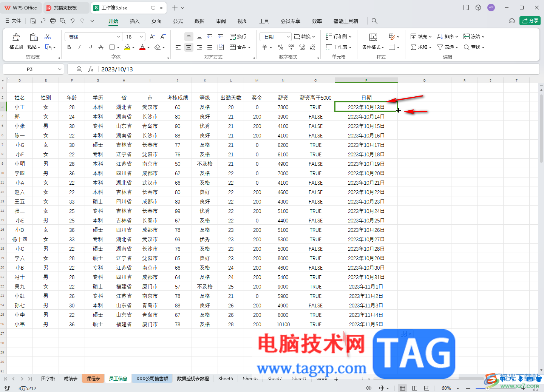Screen dimensions: 544x392
Task: Switch to the 成绩表 sheet tab
Action: pos(71,378)
